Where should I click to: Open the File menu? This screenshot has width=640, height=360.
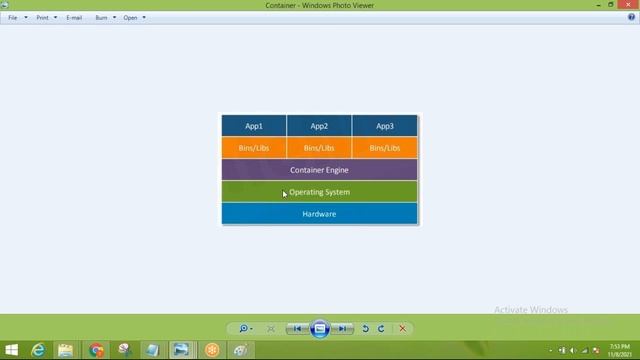[x=13, y=18]
